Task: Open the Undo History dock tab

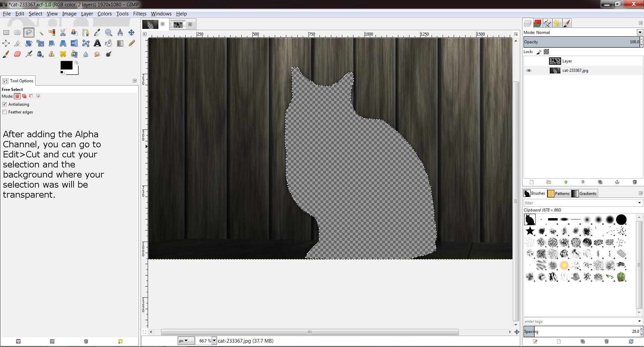Action: pos(557,23)
